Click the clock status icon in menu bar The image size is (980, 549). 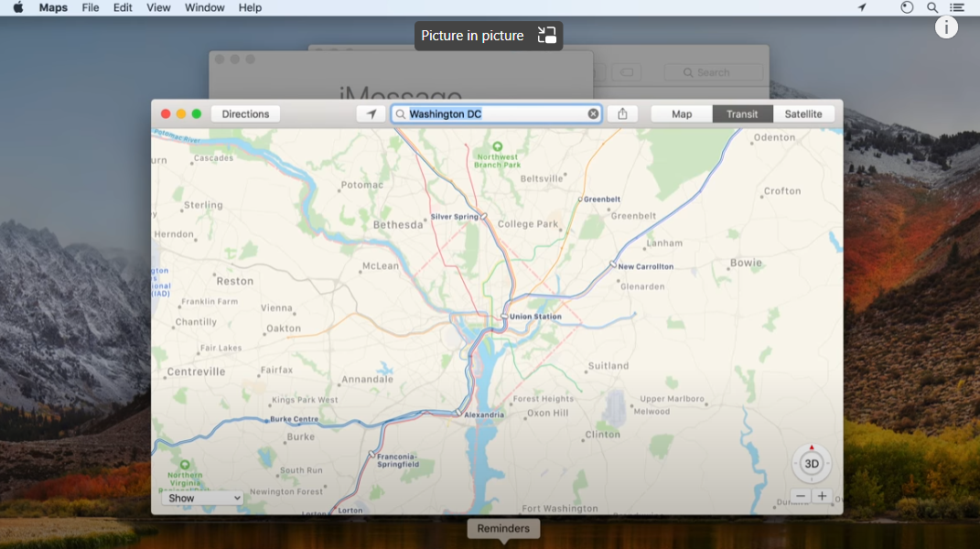click(x=907, y=7)
